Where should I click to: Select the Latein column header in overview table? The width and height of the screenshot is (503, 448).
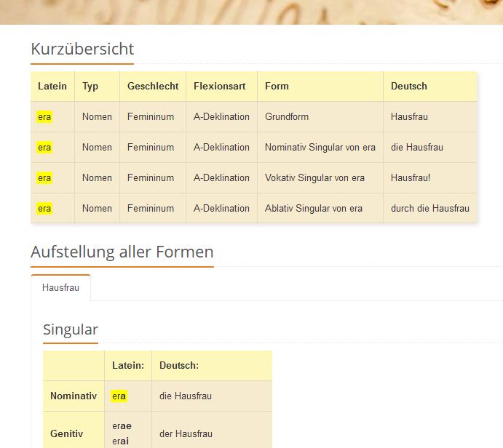(52, 86)
